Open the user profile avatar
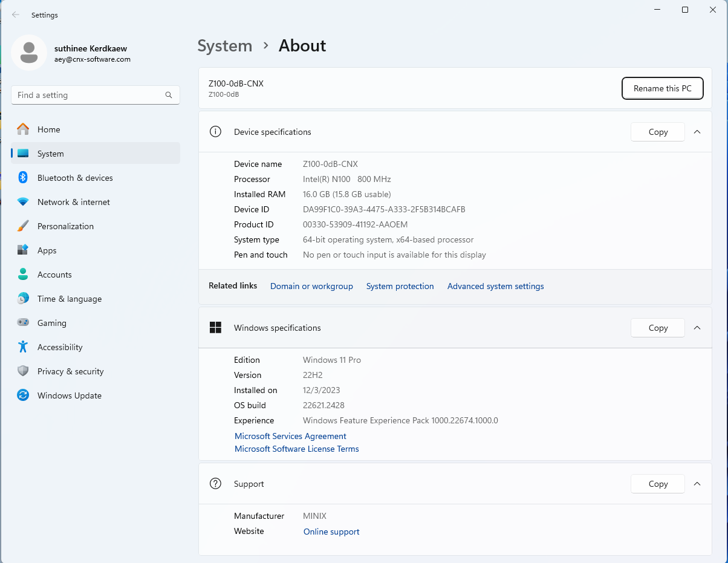 [x=29, y=53]
